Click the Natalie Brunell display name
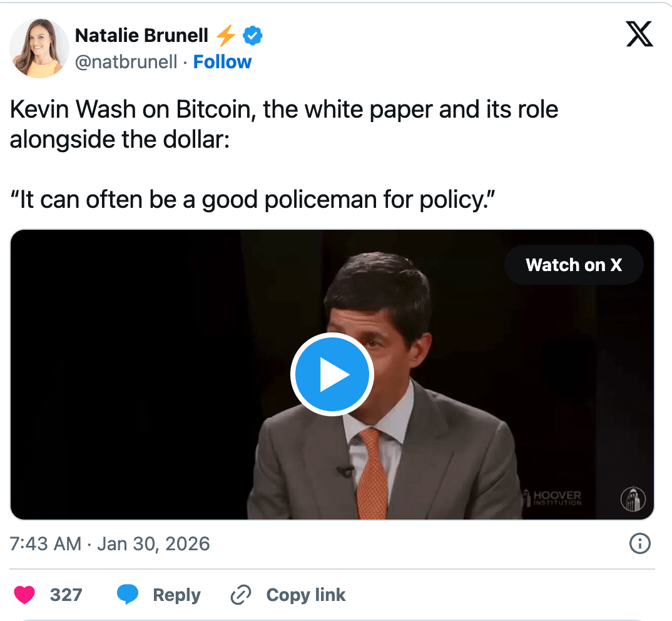672x621 pixels. [141, 36]
